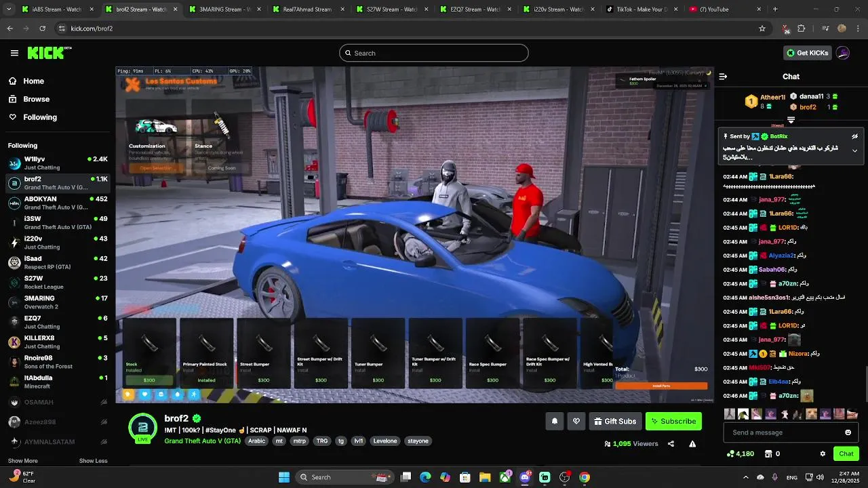This screenshot has height=488, width=868.
Task: Open chat settings gear
Action: [x=823, y=453]
